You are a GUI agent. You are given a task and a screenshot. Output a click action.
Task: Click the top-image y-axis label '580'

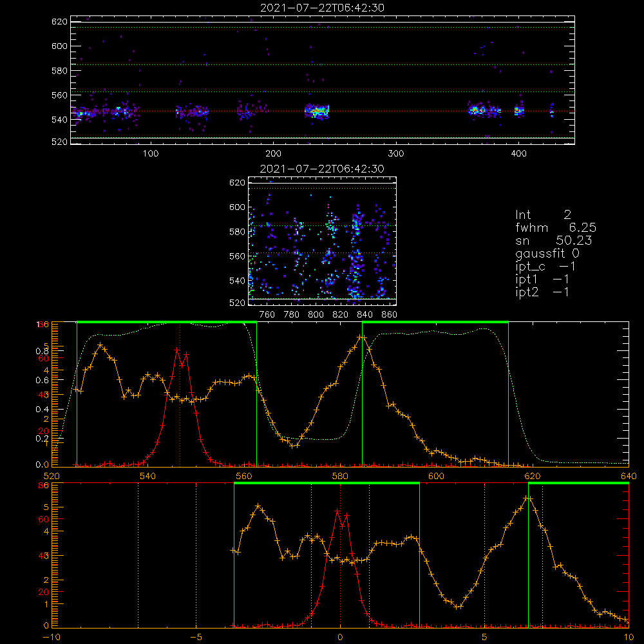point(59,71)
